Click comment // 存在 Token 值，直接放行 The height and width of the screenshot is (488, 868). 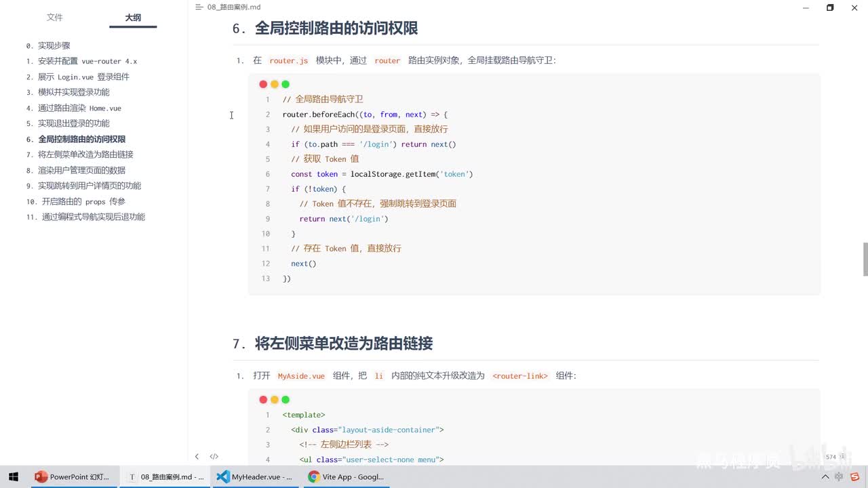pyautogui.click(x=346, y=249)
